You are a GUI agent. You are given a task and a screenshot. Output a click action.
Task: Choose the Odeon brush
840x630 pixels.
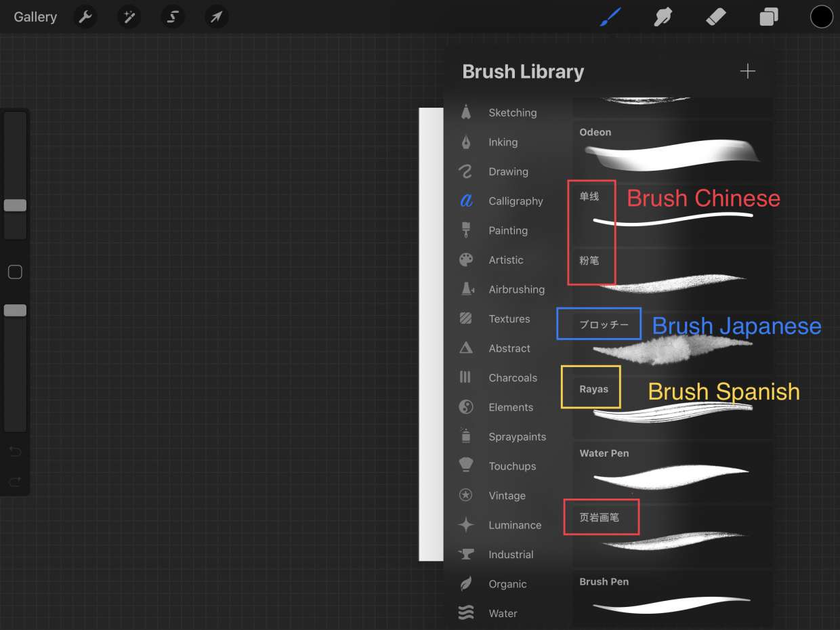[672, 150]
